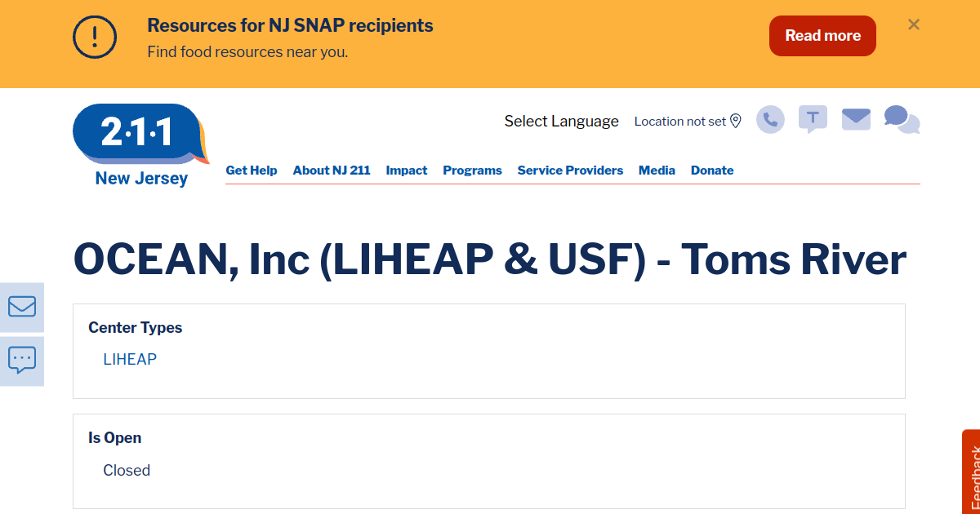Screen dimensions: 980x514
Task: Click the alert exclamation icon in banner
Action: click(95, 37)
